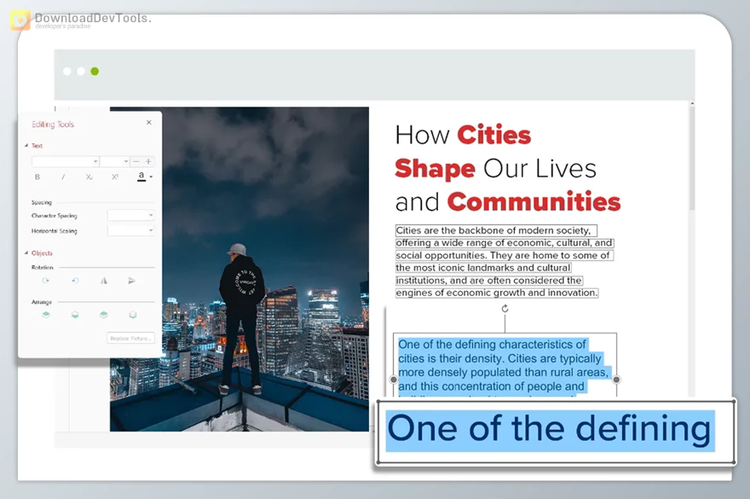The height and width of the screenshot is (499, 750).
Task: Click highlighted 'cities is their density' line
Action: (500, 358)
